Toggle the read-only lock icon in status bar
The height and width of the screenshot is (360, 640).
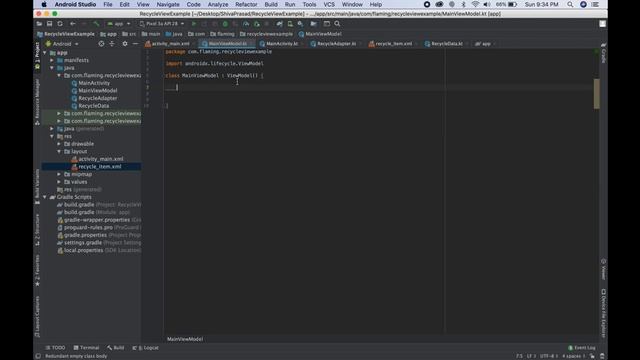pos(592,356)
